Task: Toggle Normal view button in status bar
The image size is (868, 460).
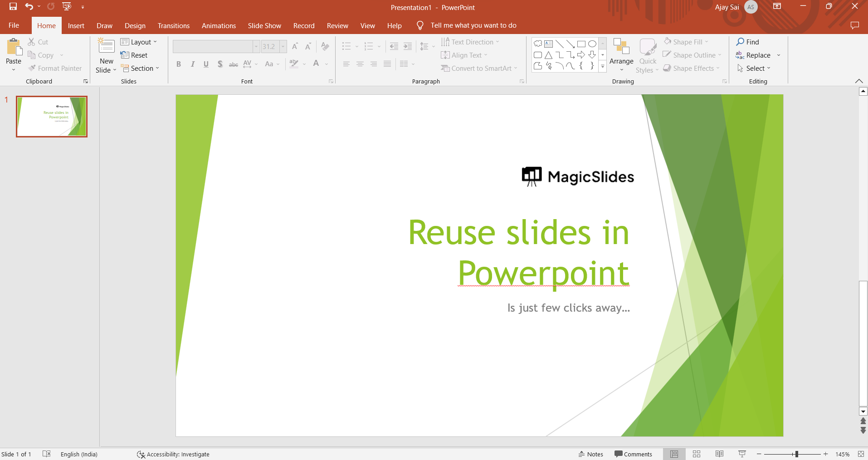Action: click(x=674, y=454)
